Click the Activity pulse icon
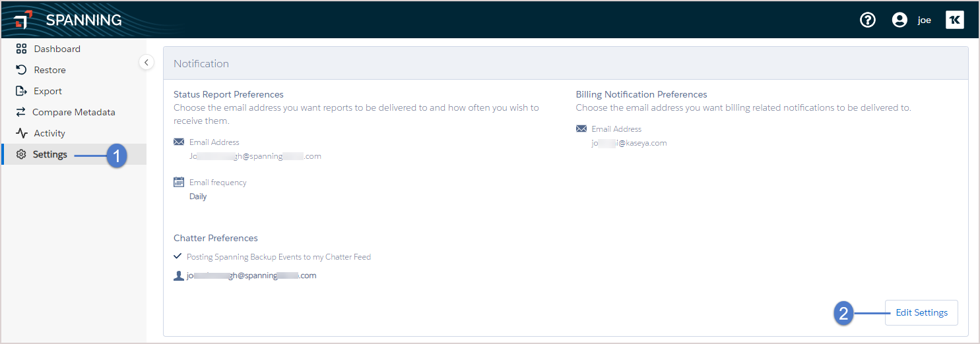Viewport: 980px width, 344px height. pyautogui.click(x=21, y=133)
